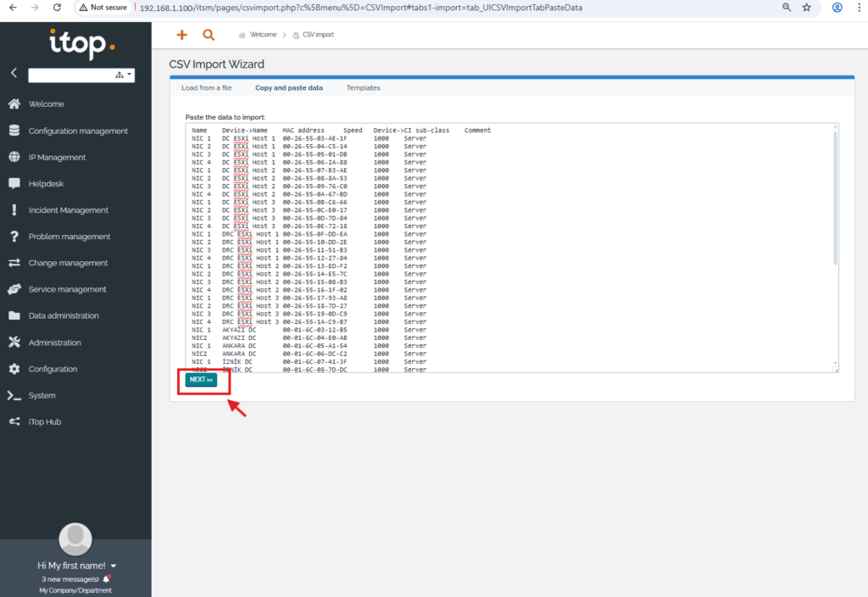Click the IP Management globe icon
Screen dimensions: 868x597
[14, 157]
